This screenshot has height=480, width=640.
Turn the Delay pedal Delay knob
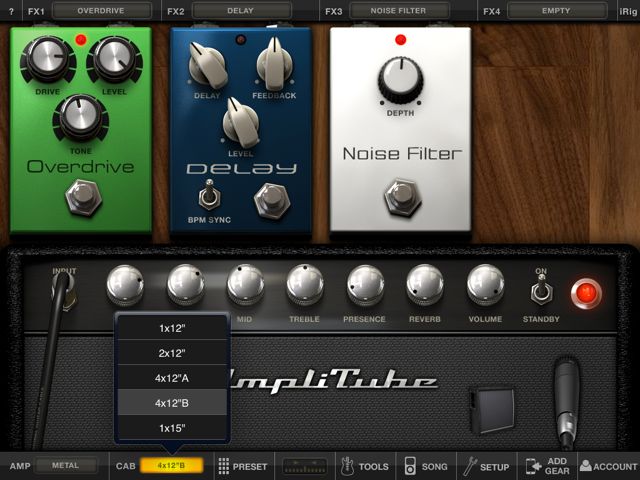[207, 66]
